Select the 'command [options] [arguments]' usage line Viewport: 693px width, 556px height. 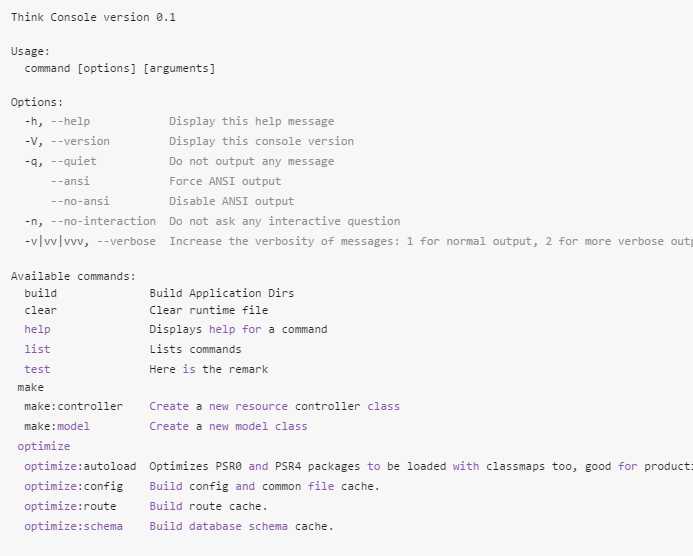120,69
